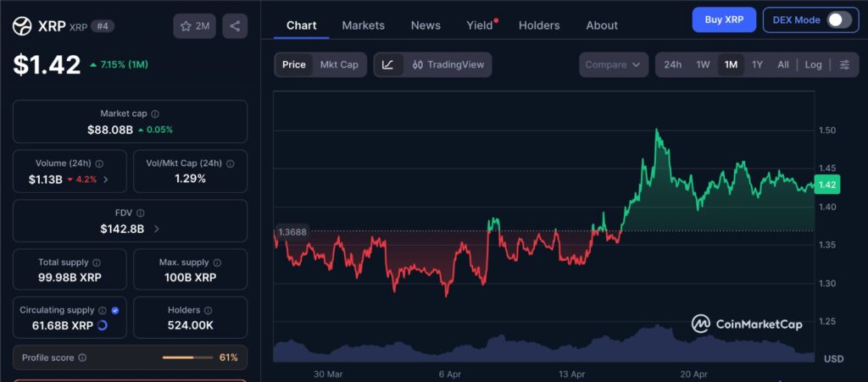Screen dimensions: 868x382
Task: Set chart range to All
Action: pos(782,64)
